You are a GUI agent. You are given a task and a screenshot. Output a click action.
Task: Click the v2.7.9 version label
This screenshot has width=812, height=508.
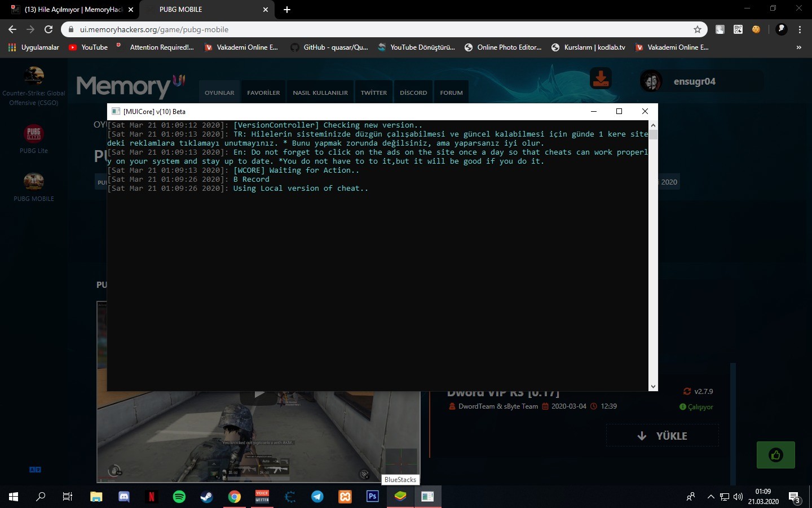point(698,391)
